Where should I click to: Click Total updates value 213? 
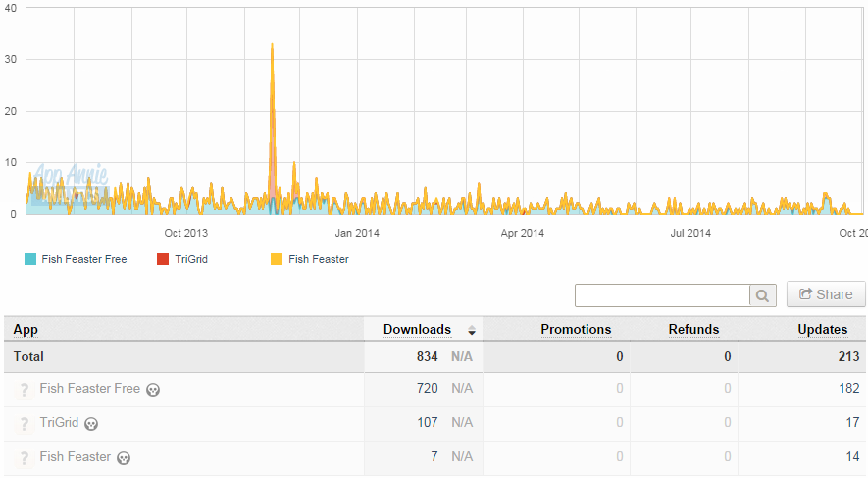coord(848,356)
